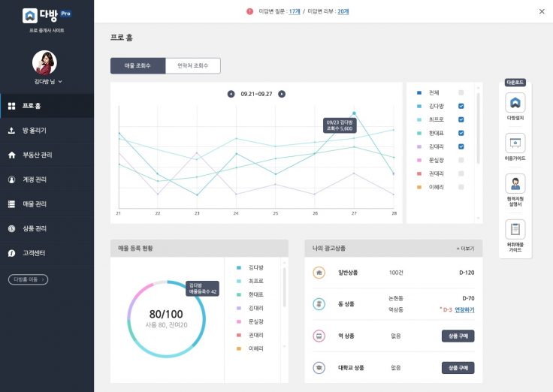This screenshot has height=392, width=553.
Task: Click the 연장하기 link
Action: [464, 309]
